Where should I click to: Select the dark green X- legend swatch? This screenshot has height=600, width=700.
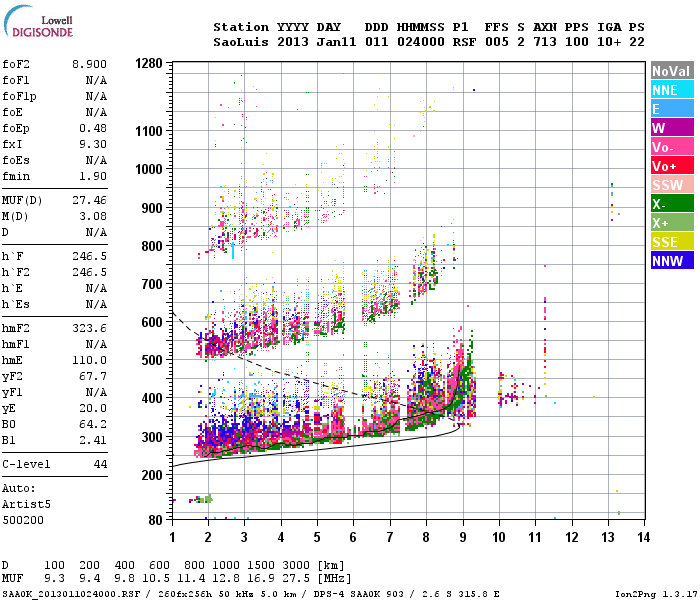tap(672, 204)
